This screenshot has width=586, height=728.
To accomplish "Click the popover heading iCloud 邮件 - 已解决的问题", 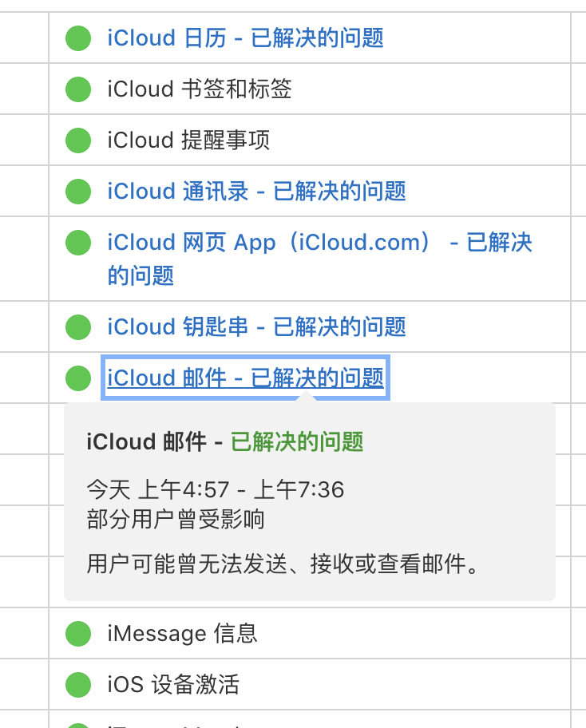I will 225,441.
